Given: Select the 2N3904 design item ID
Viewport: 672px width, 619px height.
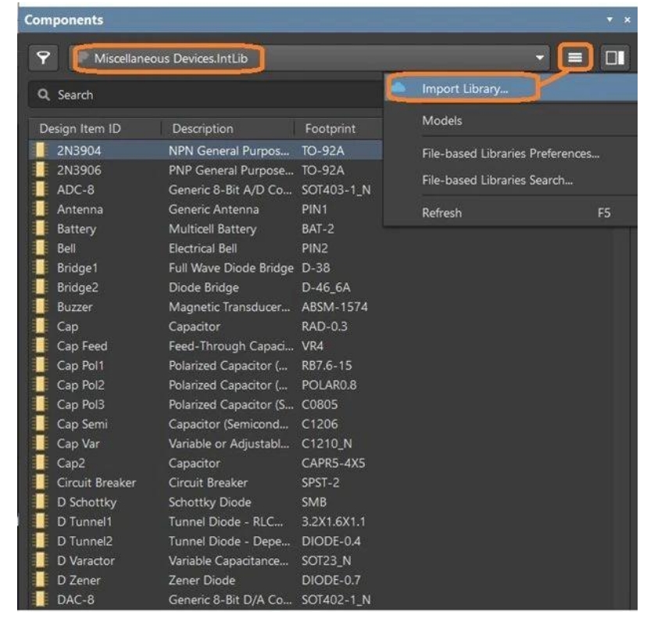Looking at the screenshot, I should 79,151.
